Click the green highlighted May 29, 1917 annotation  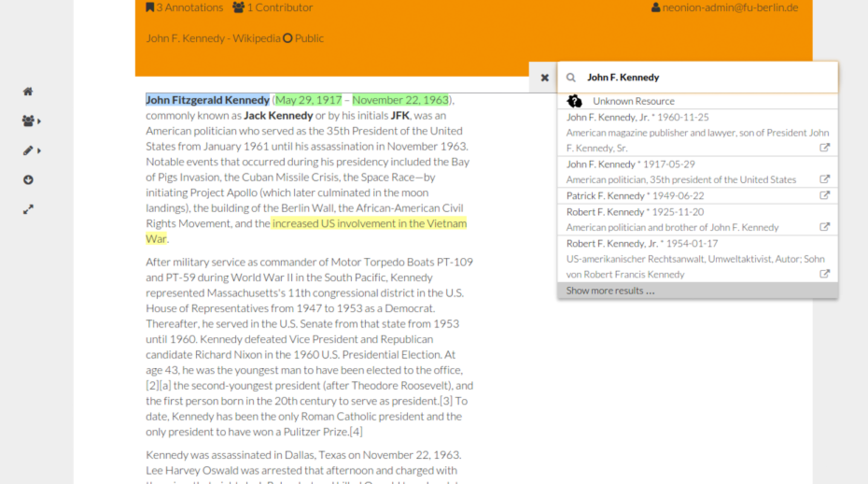pyautogui.click(x=308, y=100)
